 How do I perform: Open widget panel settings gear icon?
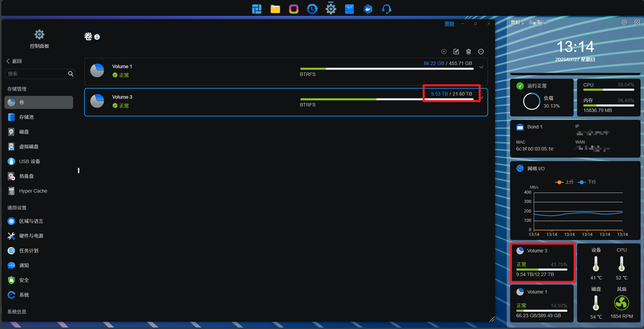(624, 23)
